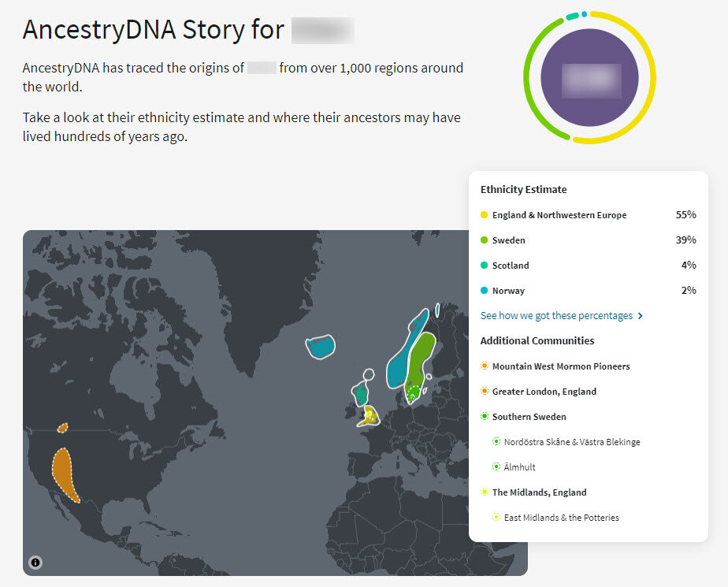This screenshot has height=587, width=728.
Task: Click the green arc of ethnicity ring
Action: point(528,77)
